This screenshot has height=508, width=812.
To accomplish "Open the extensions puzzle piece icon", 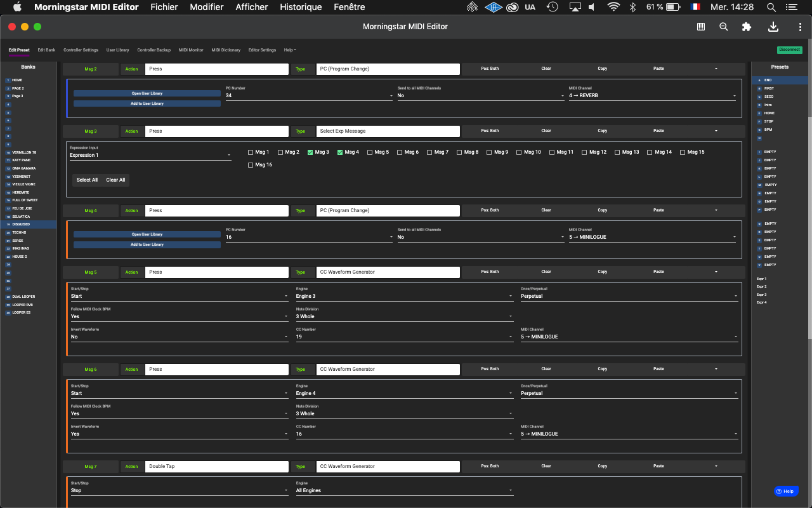I will (x=747, y=27).
